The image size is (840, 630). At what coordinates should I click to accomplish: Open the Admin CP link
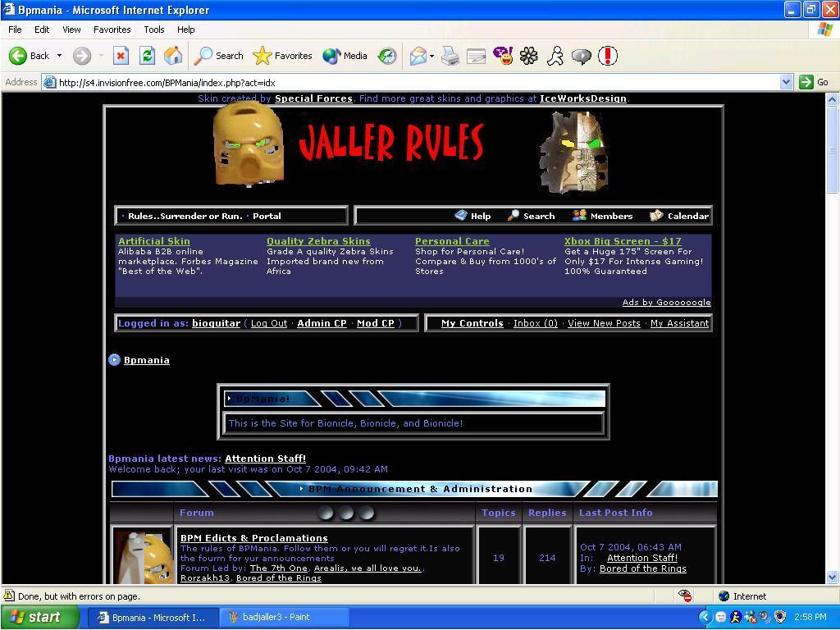[322, 323]
